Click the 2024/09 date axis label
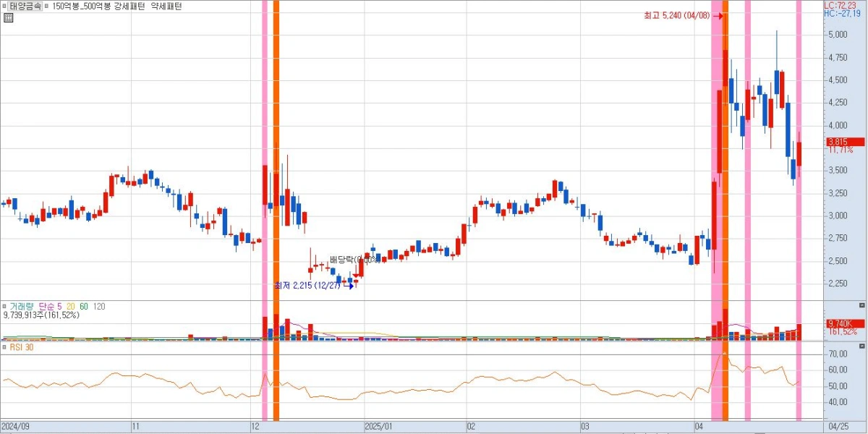 point(15,426)
